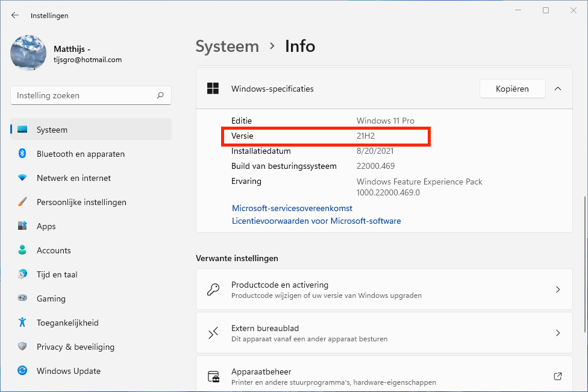
Task: Open Licentievoorwaarden voor Microsoft-software link
Action: pyautogui.click(x=316, y=221)
